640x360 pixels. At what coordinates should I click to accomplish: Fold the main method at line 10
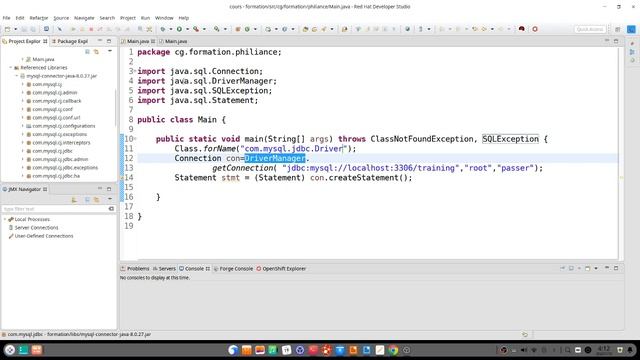click(x=135, y=139)
